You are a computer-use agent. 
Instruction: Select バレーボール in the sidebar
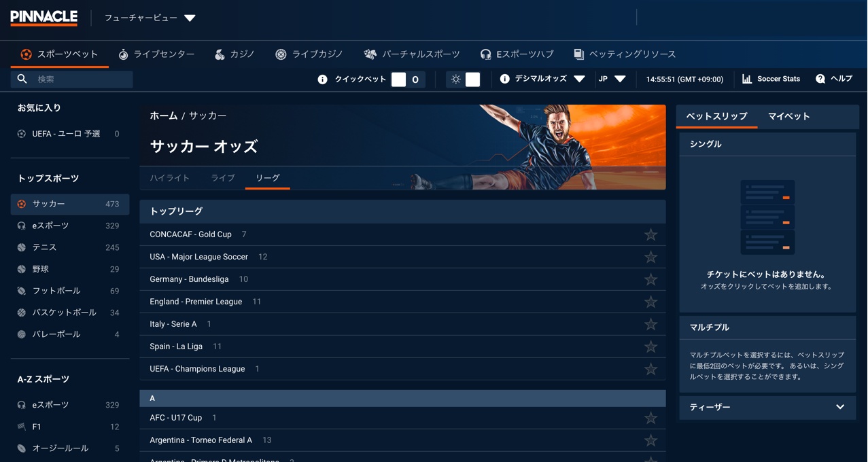tap(69, 334)
